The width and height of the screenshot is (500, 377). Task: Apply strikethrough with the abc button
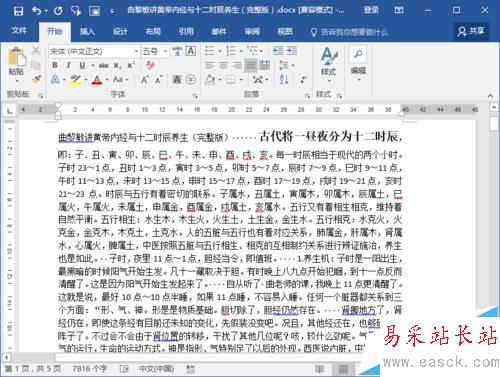tap(103, 65)
